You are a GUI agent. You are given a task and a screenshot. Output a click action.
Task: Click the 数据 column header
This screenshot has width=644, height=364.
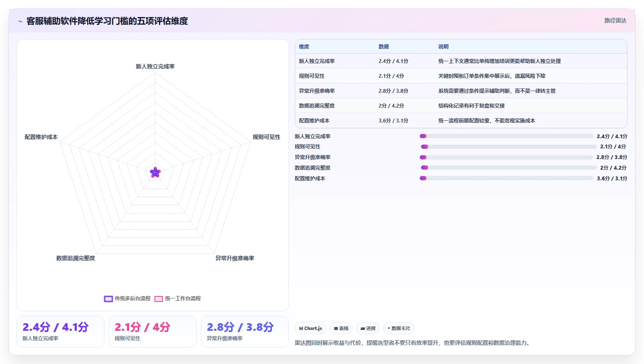(384, 47)
